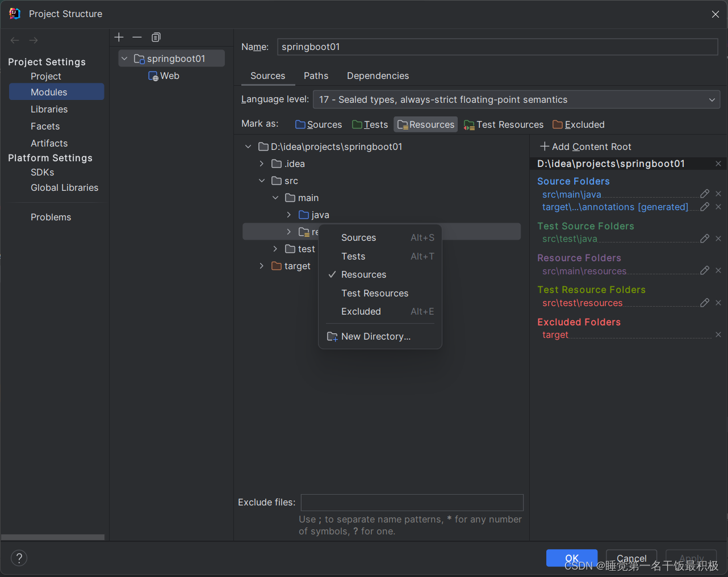Click the help question mark icon
The width and height of the screenshot is (728, 577).
click(x=19, y=558)
